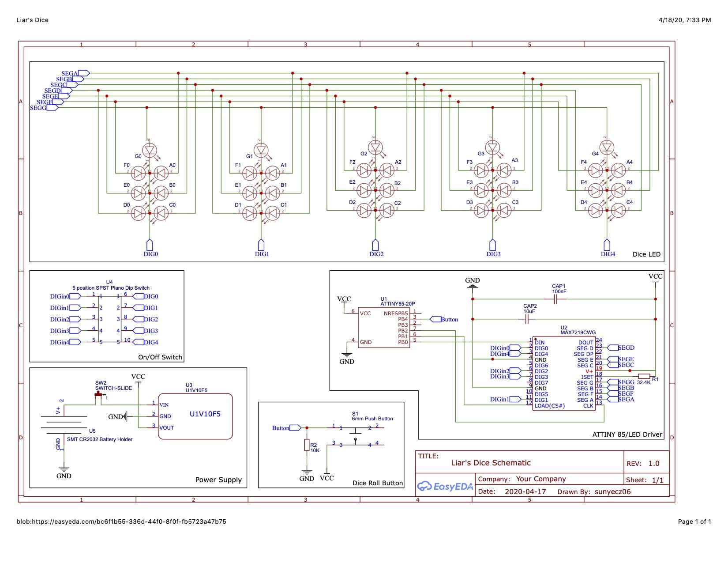
Task: Click the SEGA net label flag
Action: [x=71, y=72]
